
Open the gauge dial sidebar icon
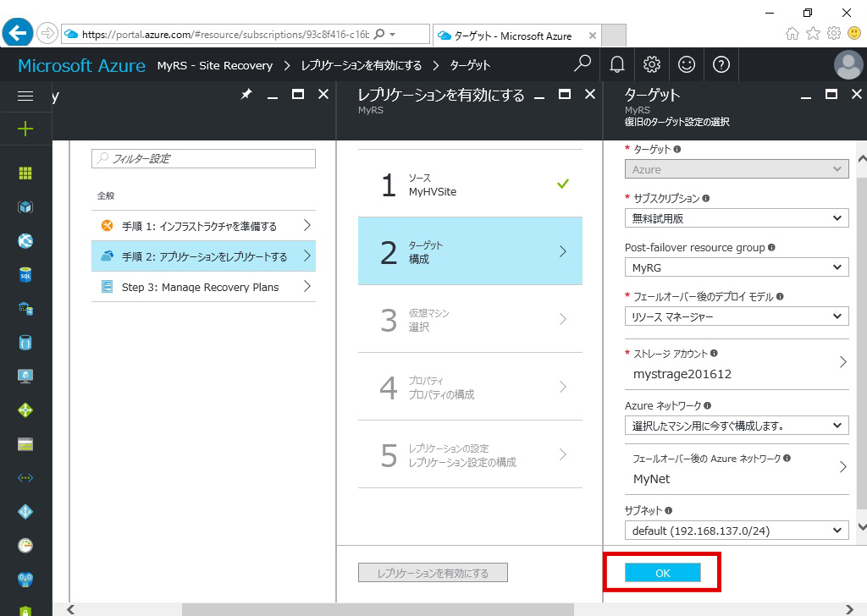(x=25, y=545)
